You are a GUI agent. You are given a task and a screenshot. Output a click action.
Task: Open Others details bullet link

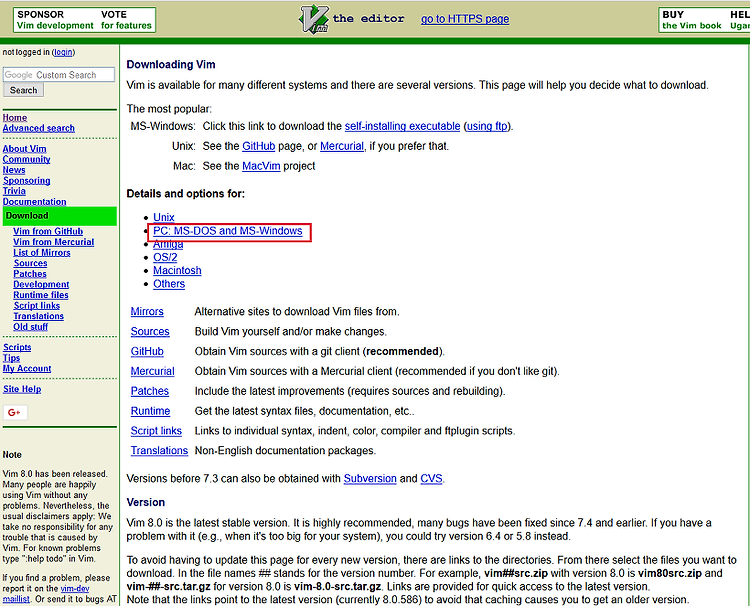[x=169, y=284]
